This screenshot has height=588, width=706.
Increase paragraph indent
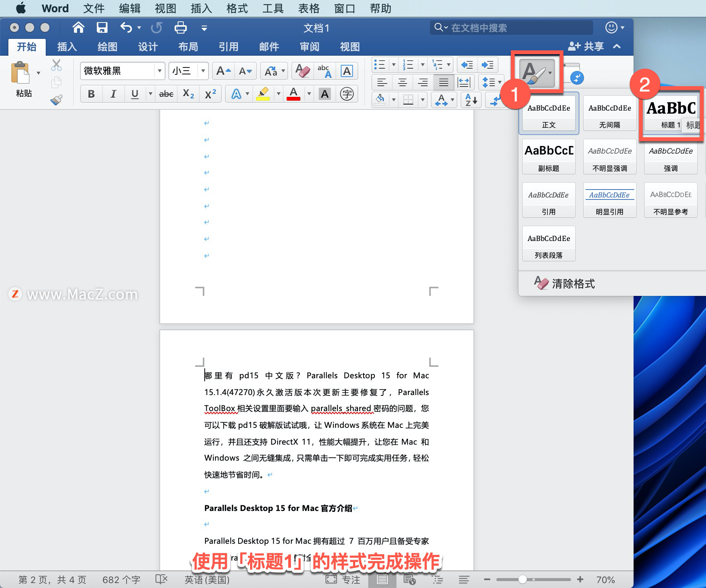tap(488, 65)
